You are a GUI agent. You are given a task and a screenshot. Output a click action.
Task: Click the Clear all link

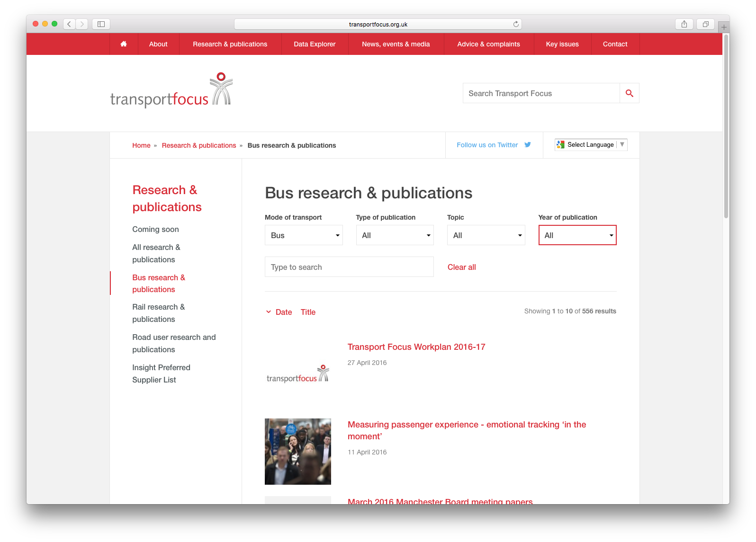462,267
